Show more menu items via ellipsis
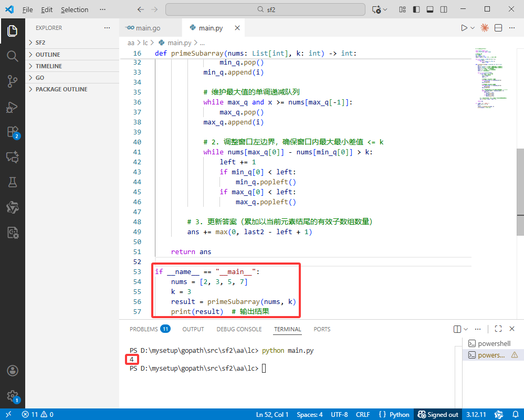The width and height of the screenshot is (524, 420). pos(102,9)
